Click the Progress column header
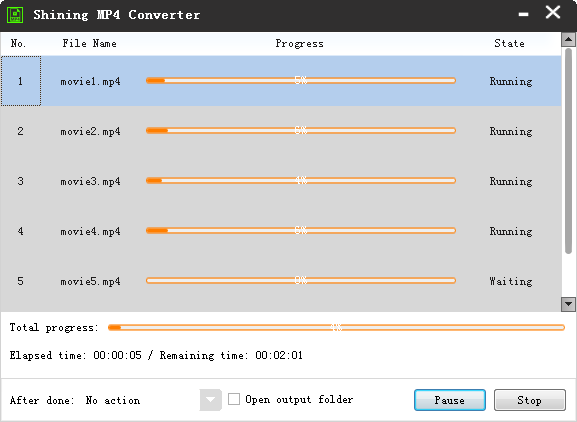Viewport: 577px width, 422px height. point(300,43)
